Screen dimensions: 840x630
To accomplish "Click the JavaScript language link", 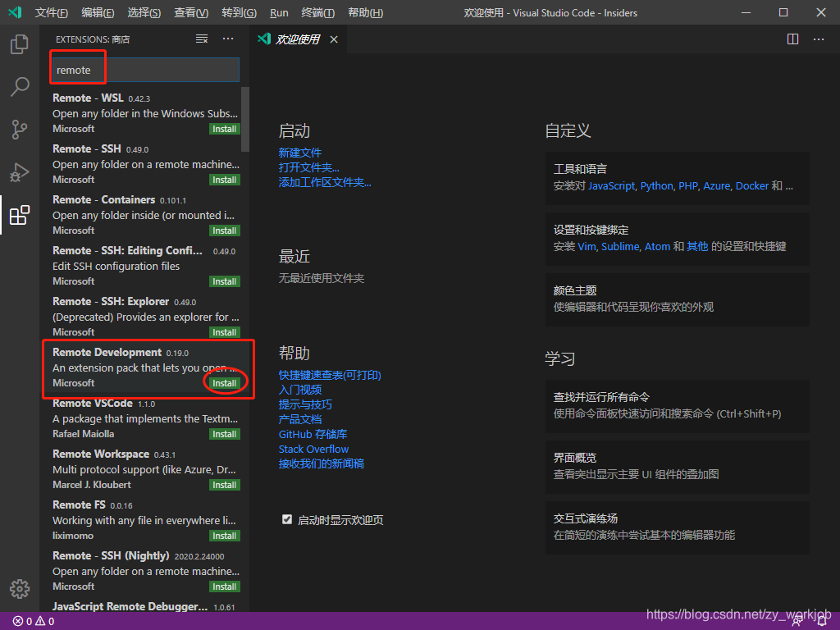I will click(611, 186).
